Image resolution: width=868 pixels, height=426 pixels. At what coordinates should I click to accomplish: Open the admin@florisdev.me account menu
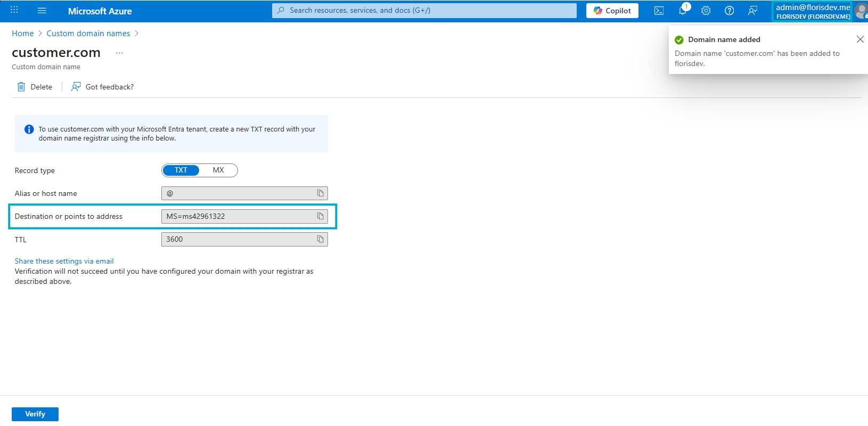813,11
